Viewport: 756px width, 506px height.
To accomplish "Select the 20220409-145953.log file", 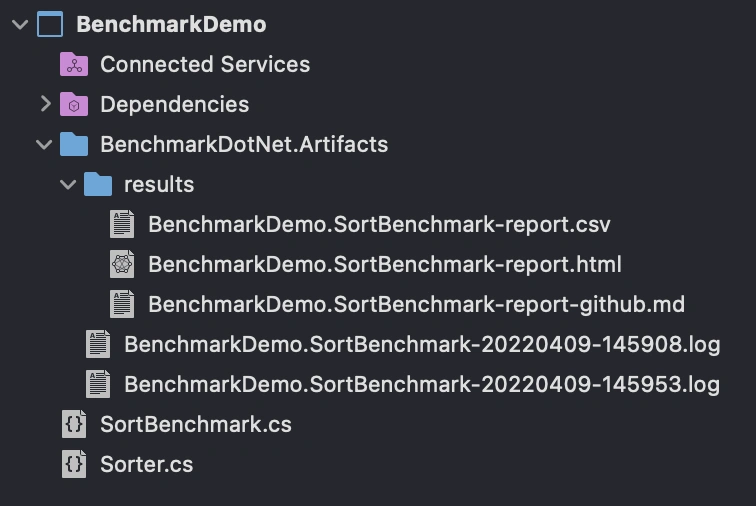I will [x=422, y=384].
